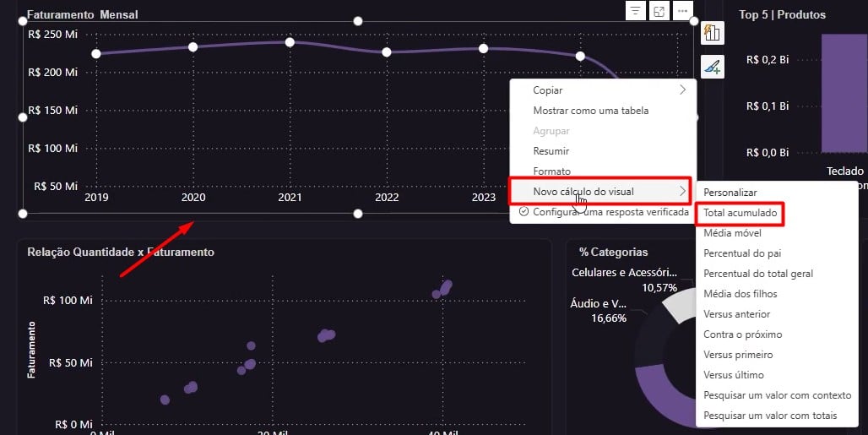Click the Teclado bar in Top 5 chart
Screen dimensions: 868x435
tap(844, 94)
